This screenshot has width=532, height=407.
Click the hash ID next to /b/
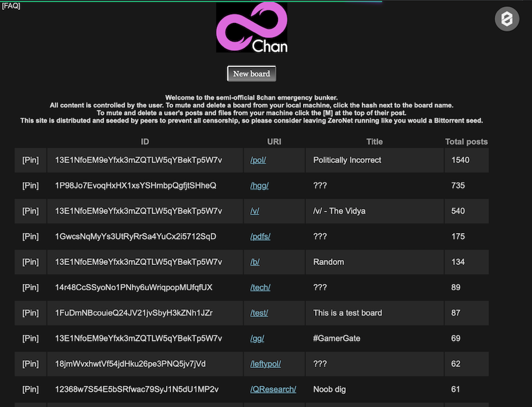coord(138,262)
